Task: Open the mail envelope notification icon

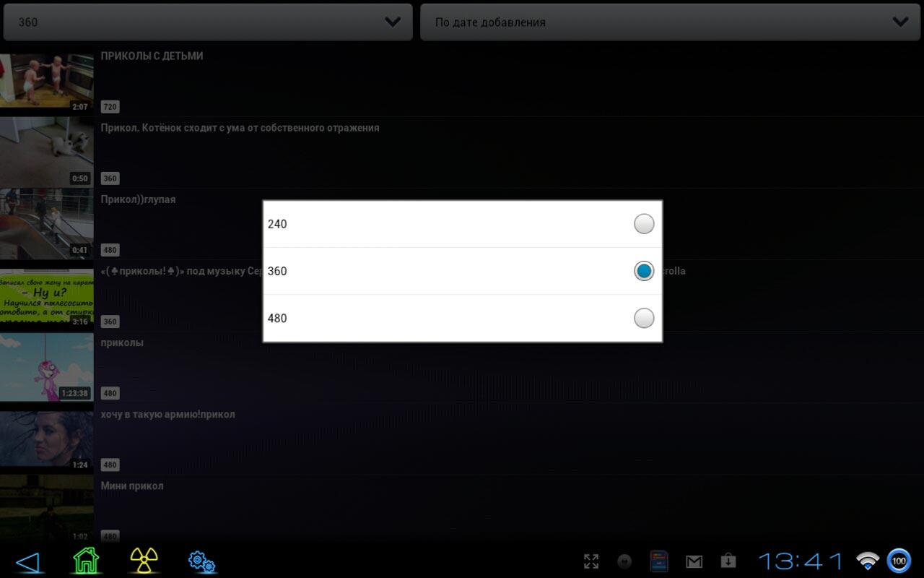Action: click(x=694, y=561)
